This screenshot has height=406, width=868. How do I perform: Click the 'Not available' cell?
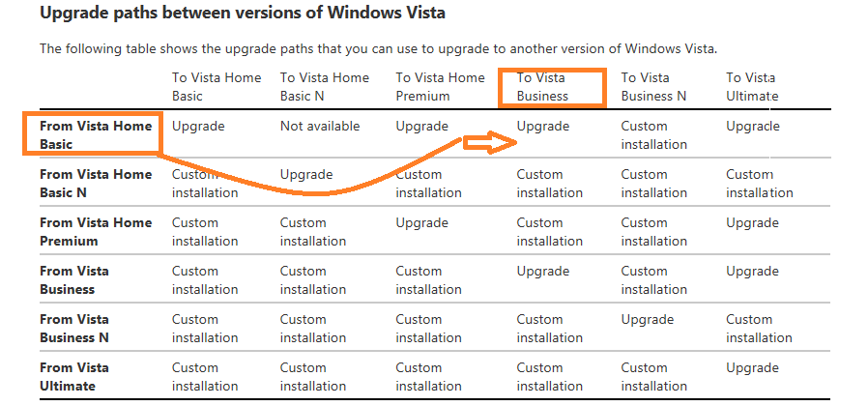point(319,127)
